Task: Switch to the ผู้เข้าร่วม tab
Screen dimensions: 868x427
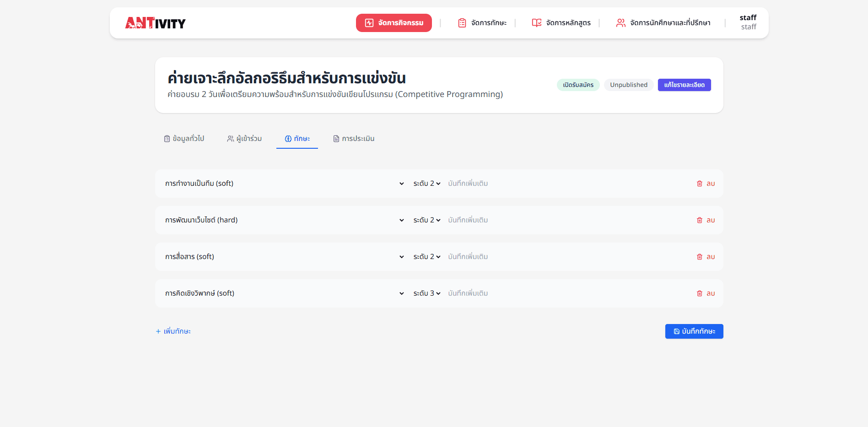Action: pyautogui.click(x=244, y=139)
